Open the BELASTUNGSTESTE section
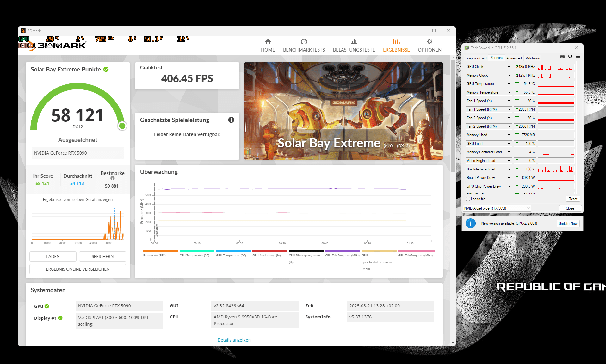606x364 pixels. tap(354, 45)
